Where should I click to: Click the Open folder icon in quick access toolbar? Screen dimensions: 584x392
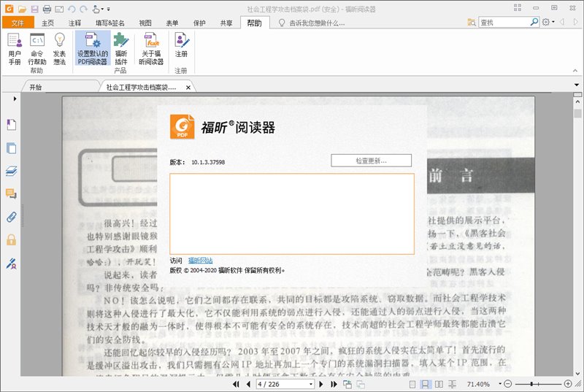pyautogui.click(x=22, y=9)
